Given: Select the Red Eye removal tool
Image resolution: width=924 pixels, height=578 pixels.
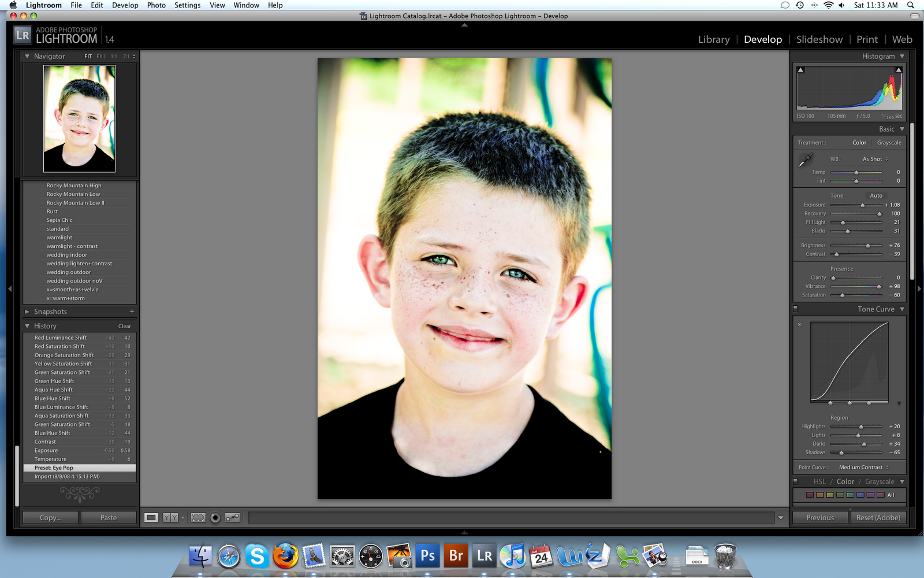Looking at the screenshot, I should click(215, 518).
